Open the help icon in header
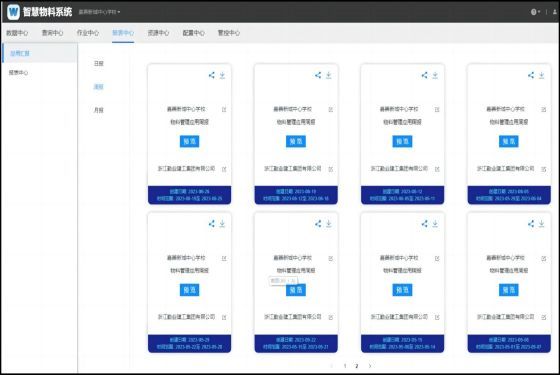 535,12
